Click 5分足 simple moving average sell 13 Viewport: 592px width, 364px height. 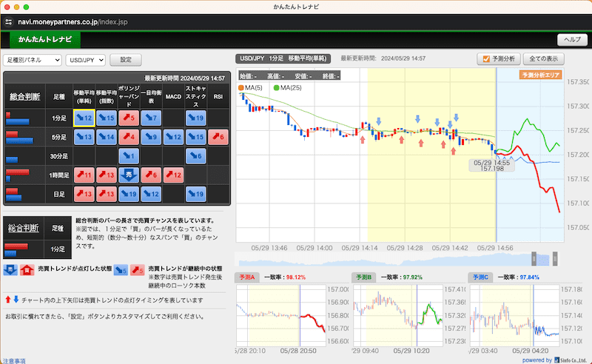(84, 137)
